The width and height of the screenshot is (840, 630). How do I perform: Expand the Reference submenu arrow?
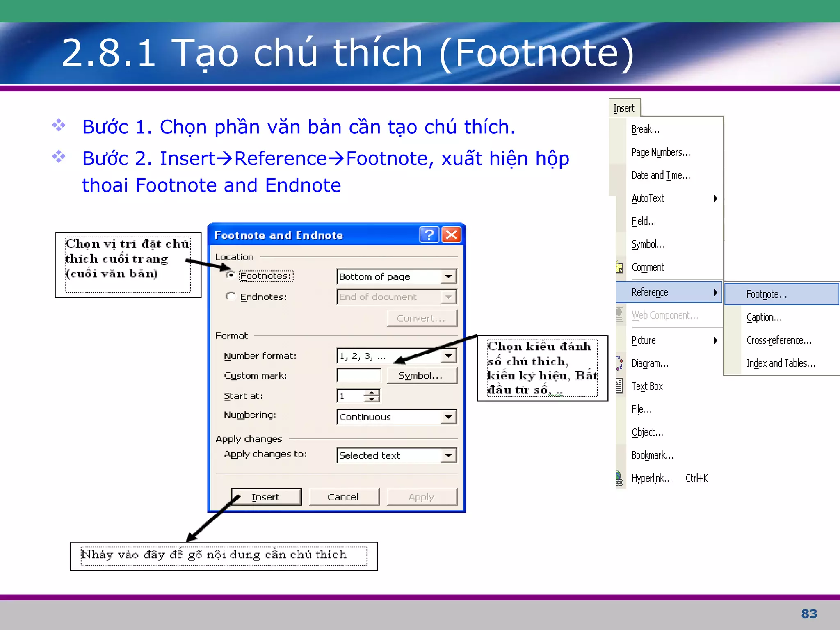(715, 292)
